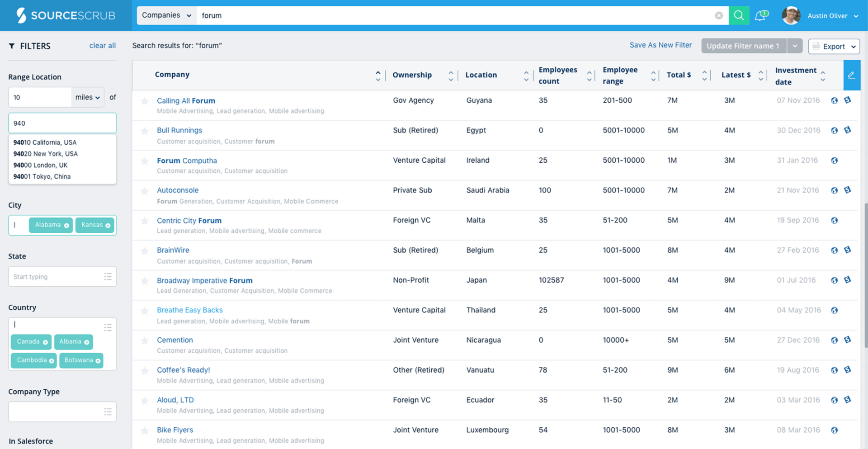The image size is (868, 449).
Task: Sort by Employees count column
Action: (x=589, y=76)
